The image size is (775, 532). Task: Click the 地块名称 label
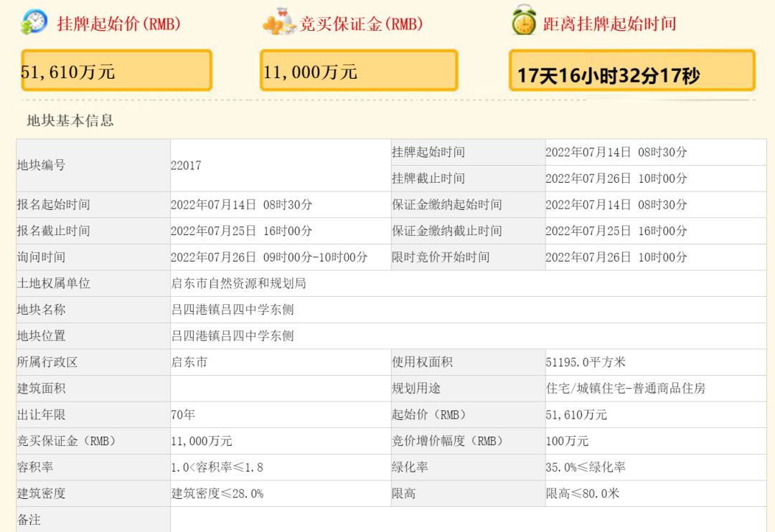coord(41,310)
